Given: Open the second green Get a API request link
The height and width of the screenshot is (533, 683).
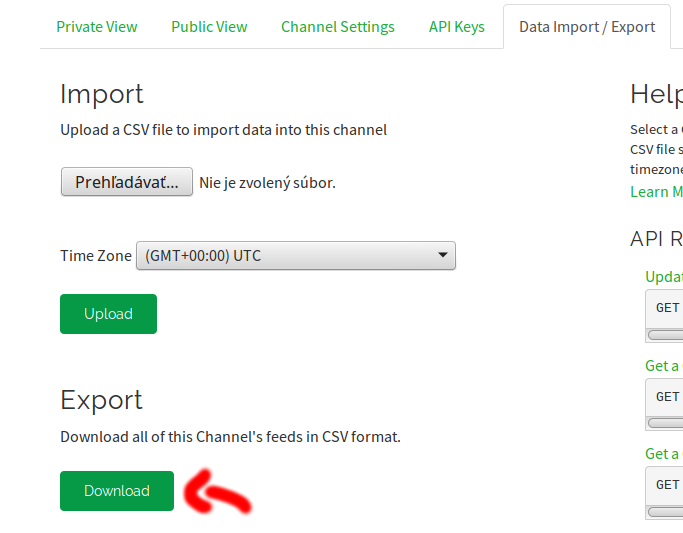Looking at the screenshot, I should (x=664, y=366).
